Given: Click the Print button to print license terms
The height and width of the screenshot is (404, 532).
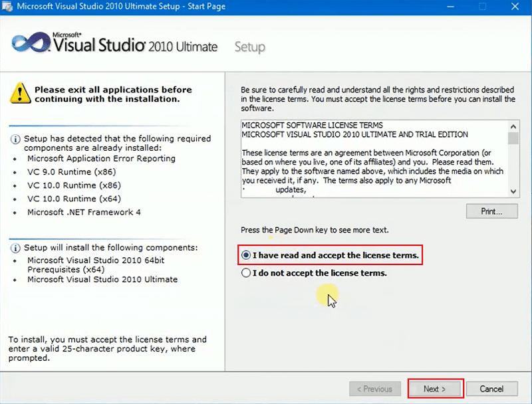Looking at the screenshot, I should click(x=492, y=211).
